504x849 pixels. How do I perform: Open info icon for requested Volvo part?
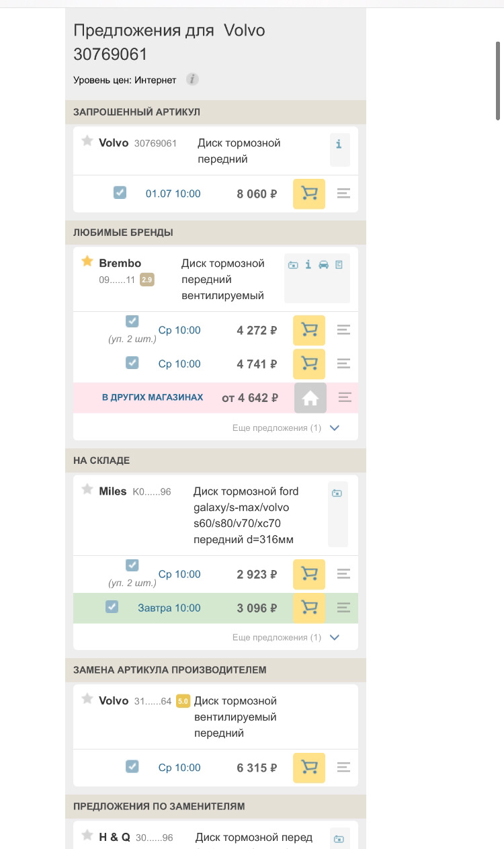tap(339, 144)
